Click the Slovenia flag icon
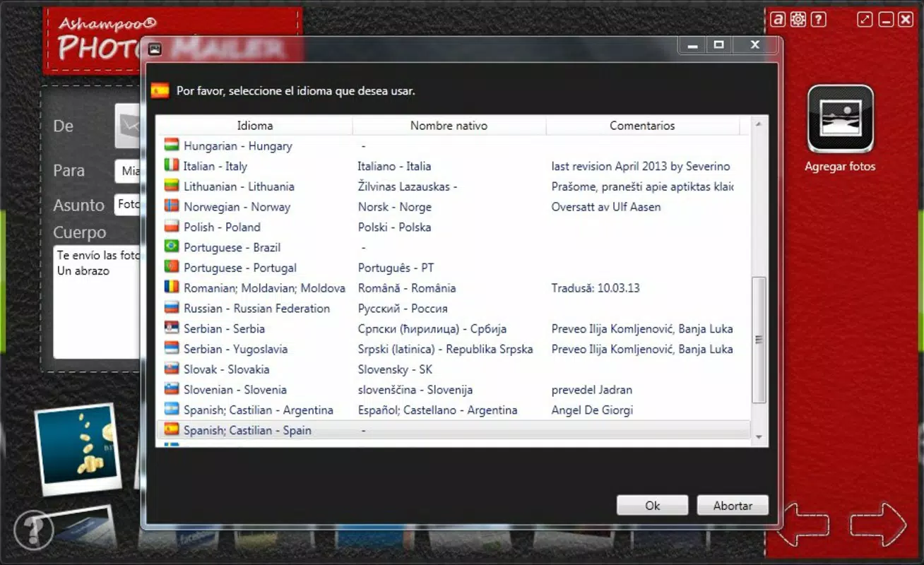Image resolution: width=924 pixels, height=565 pixels. pos(172,389)
